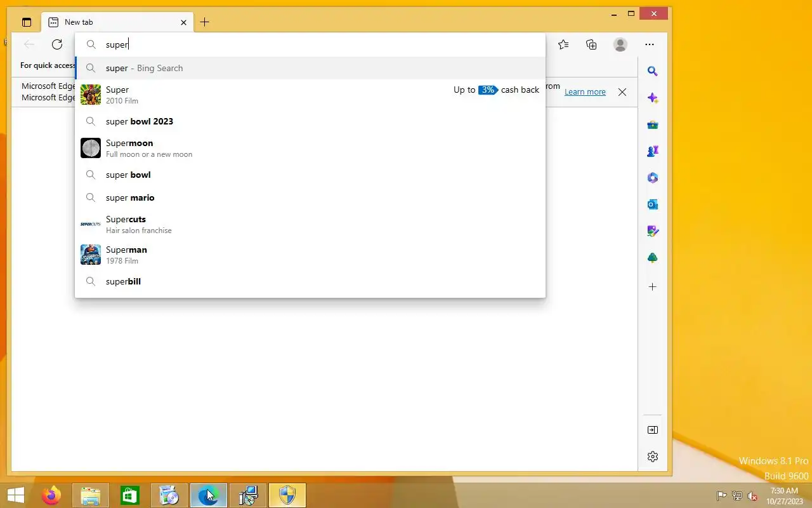Viewport: 812px width, 508px height.
Task: Dismiss the notification bar with X
Action: coord(622,92)
